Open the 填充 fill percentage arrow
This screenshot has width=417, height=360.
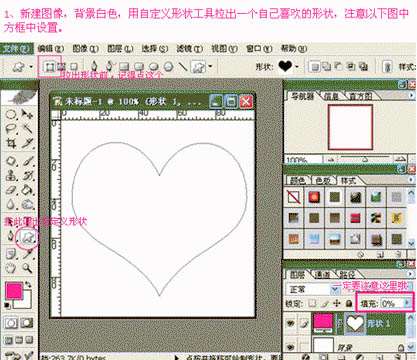pos(407,303)
